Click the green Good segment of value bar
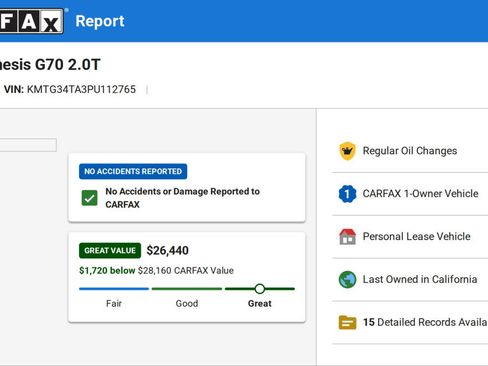The height and width of the screenshot is (366, 488). 187,289
